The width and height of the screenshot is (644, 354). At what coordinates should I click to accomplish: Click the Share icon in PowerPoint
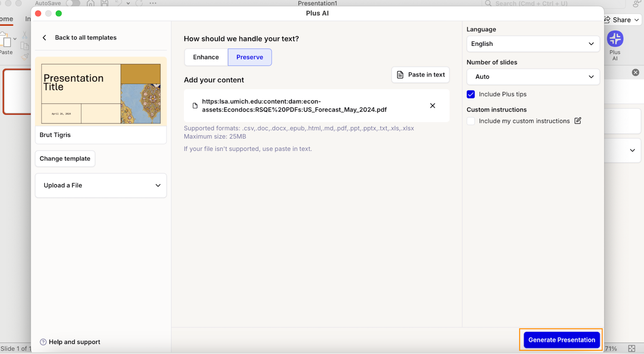pyautogui.click(x=607, y=20)
